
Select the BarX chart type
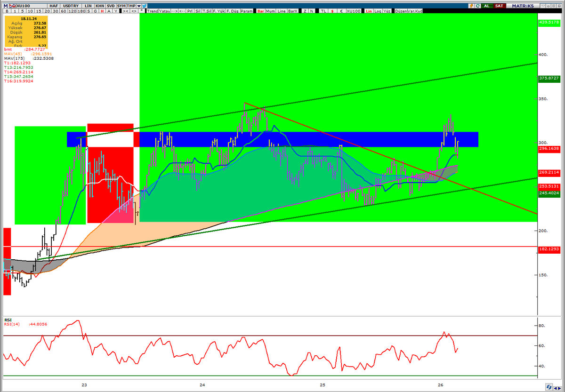[x=293, y=11]
